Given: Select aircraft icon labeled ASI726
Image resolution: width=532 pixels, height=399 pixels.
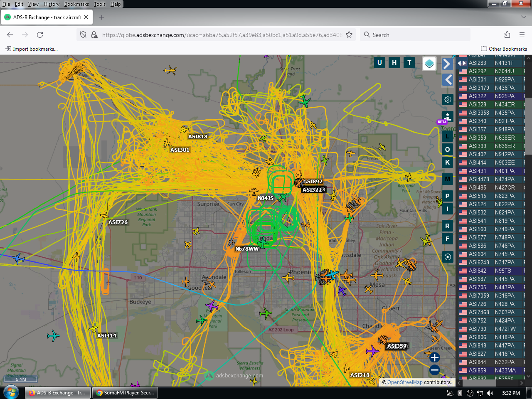Looking at the screenshot, I should coord(104,215).
